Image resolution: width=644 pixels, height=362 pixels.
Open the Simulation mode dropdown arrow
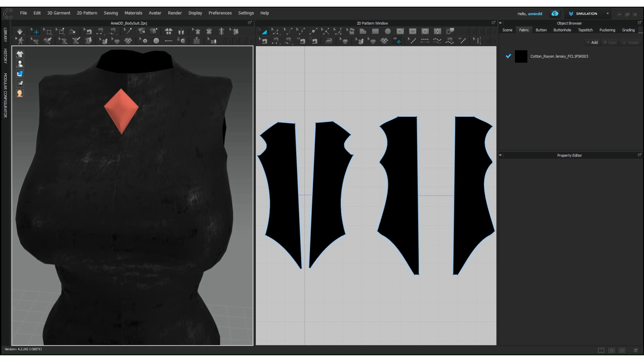607,13
